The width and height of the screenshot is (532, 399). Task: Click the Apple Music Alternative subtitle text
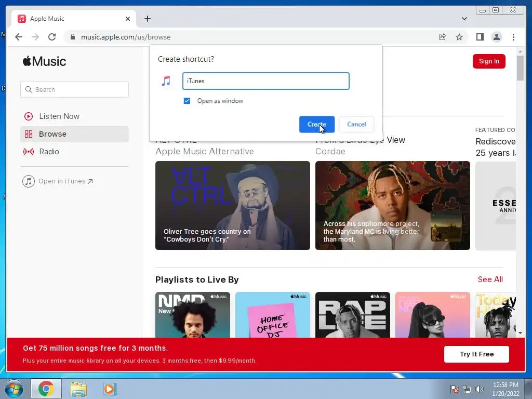(205, 151)
